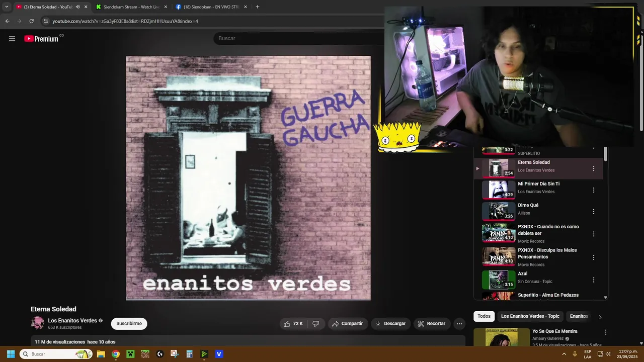The height and width of the screenshot is (362, 644).
Task: Open Windows Start menu
Action: 11,354
